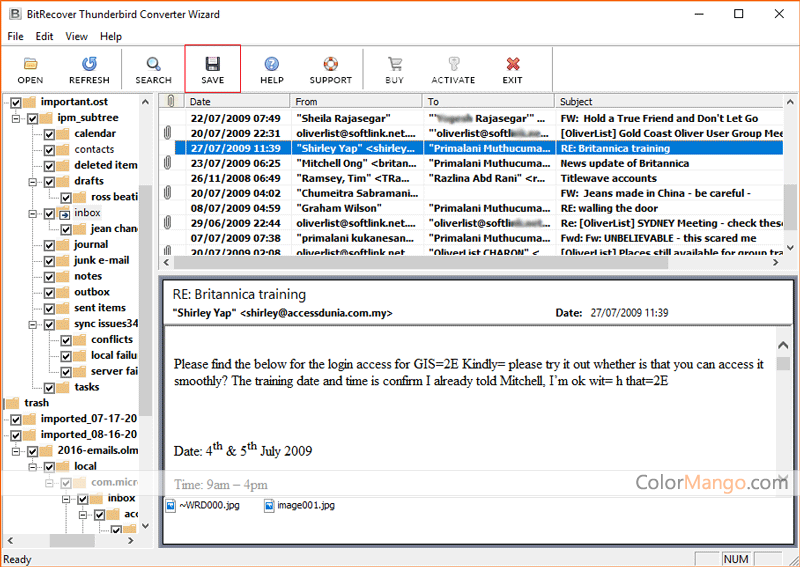Click paperclip icon on News update of Britannica row
800x567 pixels.
(167, 163)
